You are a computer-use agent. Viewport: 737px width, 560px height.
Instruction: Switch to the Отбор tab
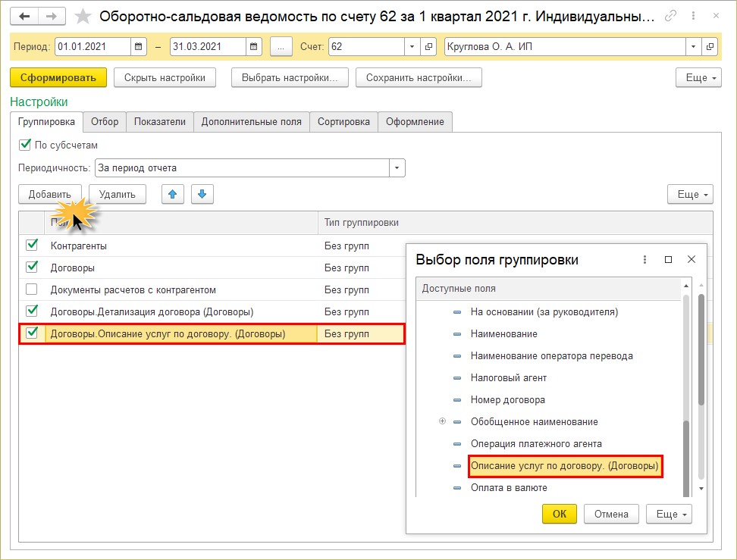[x=105, y=121]
